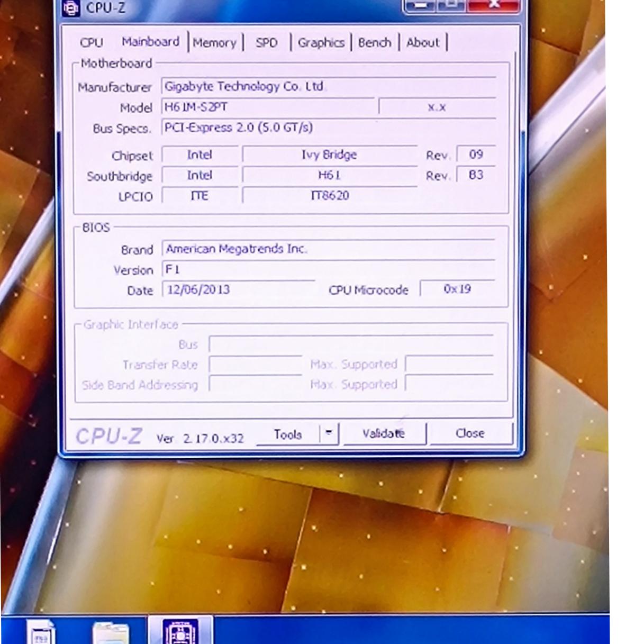Image resolution: width=644 pixels, height=644 pixels.
Task: Go to the Graphics tab
Action: [321, 43]
